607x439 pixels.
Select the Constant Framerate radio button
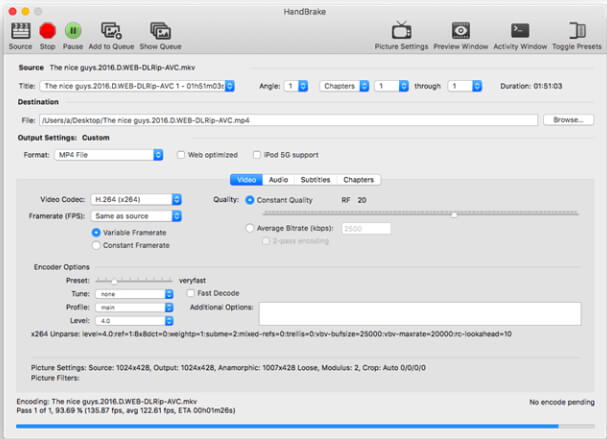tap(96, 244)
